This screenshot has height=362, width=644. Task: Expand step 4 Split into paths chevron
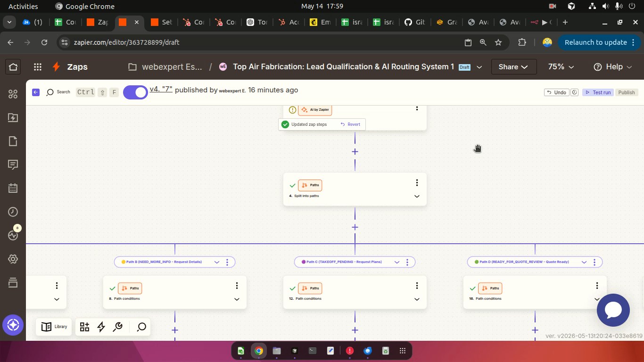[x=417, y=196]
